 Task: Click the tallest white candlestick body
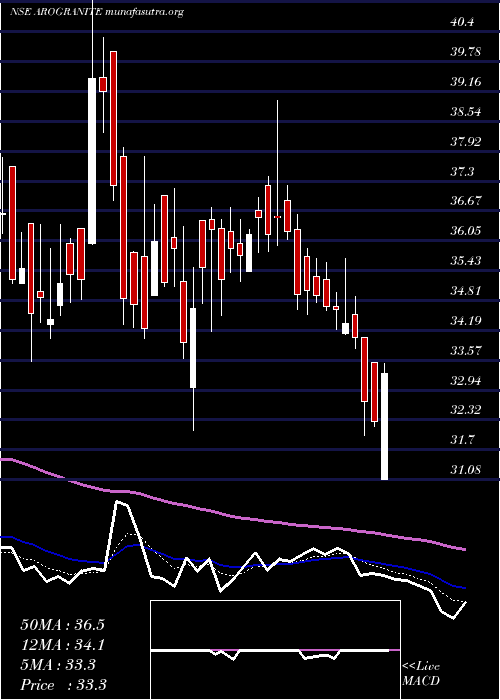pyautogui.click(x=92, y=161)
